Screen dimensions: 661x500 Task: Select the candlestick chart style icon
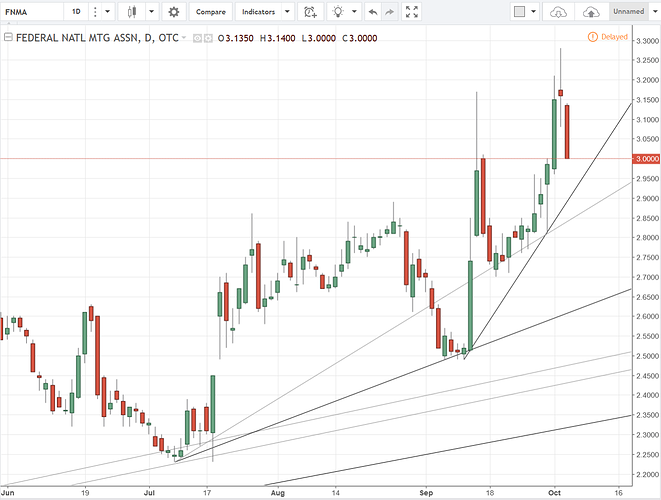click(132, 12)
